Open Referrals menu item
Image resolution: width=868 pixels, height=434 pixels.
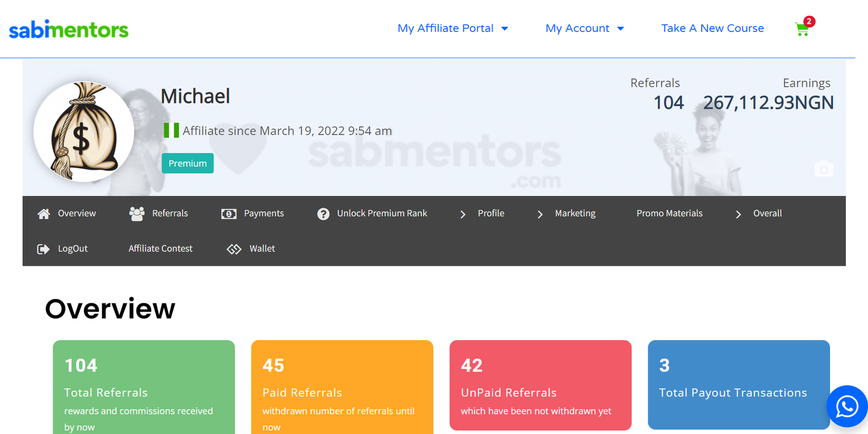coord(170,213)
